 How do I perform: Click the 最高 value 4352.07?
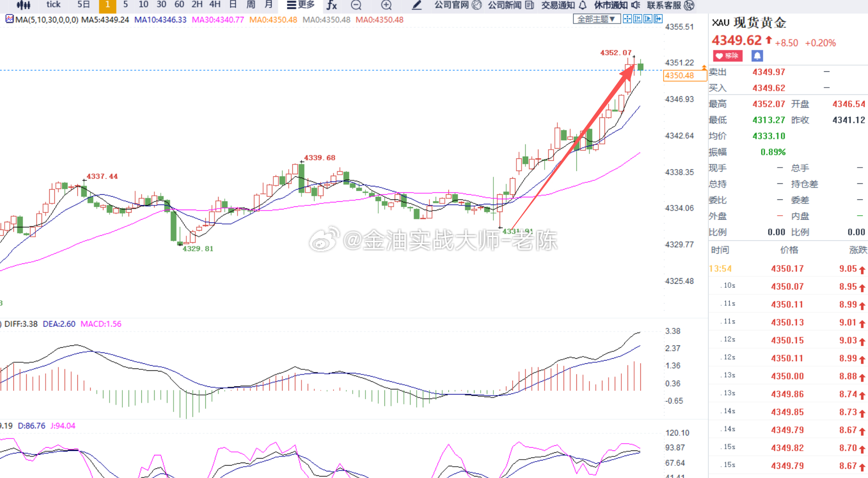[x=769, y=104]
